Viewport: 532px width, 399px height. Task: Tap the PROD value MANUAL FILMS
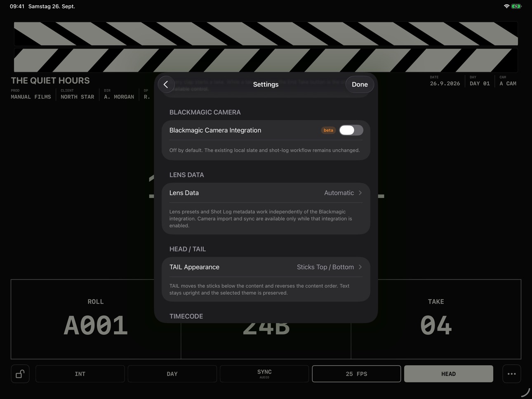coord(31,97)
